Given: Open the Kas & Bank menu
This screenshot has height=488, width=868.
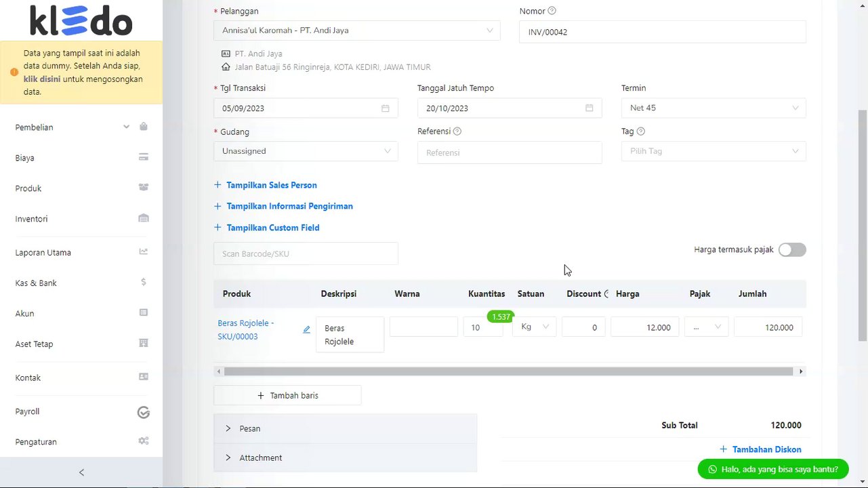Looking at the screenshot, I should tap(36, 283).
